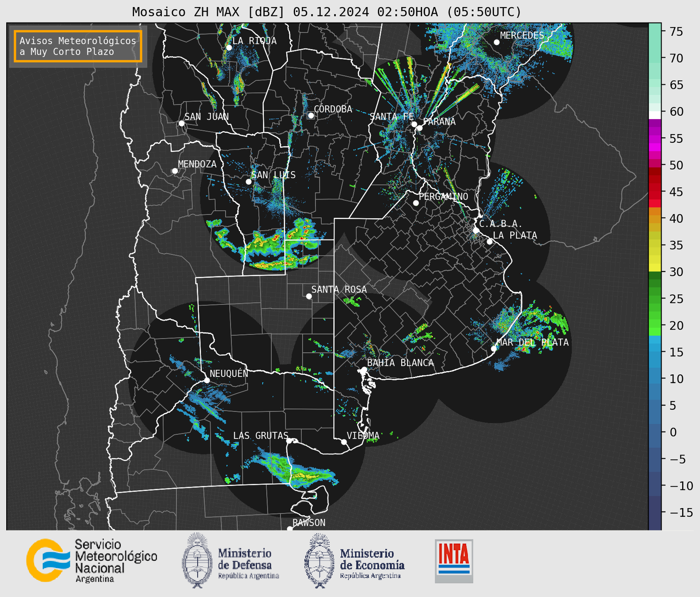Click the Servicio Meteorológico Nacional logo
This screenshot has width=700, height=597.
92,560
